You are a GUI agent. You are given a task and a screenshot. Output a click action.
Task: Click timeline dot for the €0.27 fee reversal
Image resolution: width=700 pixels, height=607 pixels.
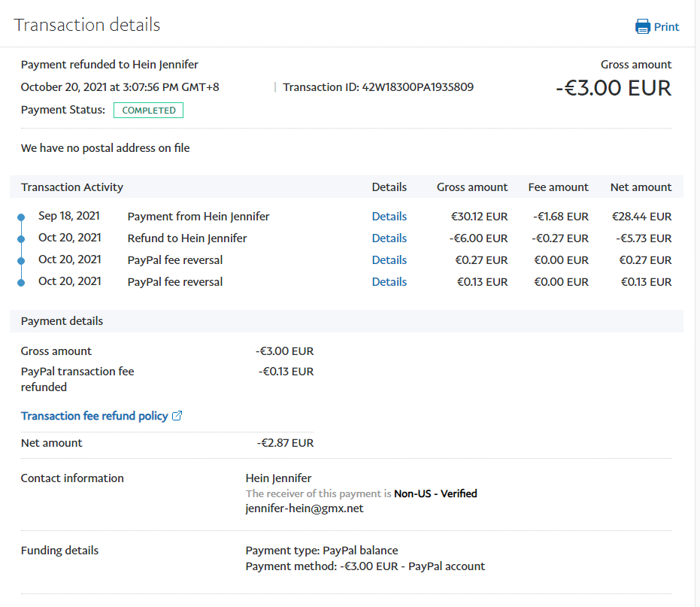pos(21,260)
